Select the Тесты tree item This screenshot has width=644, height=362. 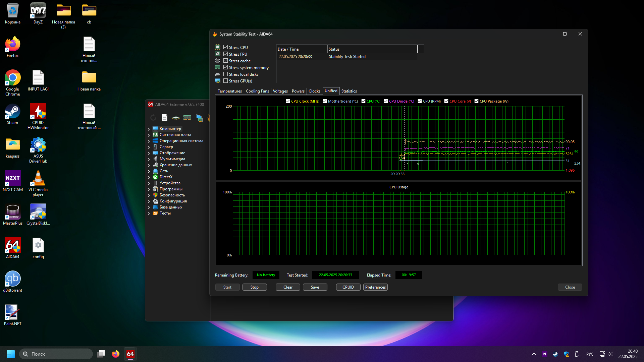(165, 213)
